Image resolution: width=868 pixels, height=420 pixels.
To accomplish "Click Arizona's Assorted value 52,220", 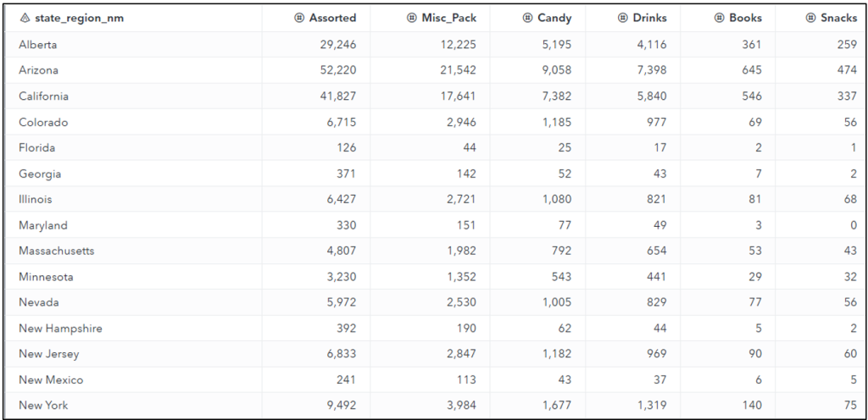I will (336, 70).
